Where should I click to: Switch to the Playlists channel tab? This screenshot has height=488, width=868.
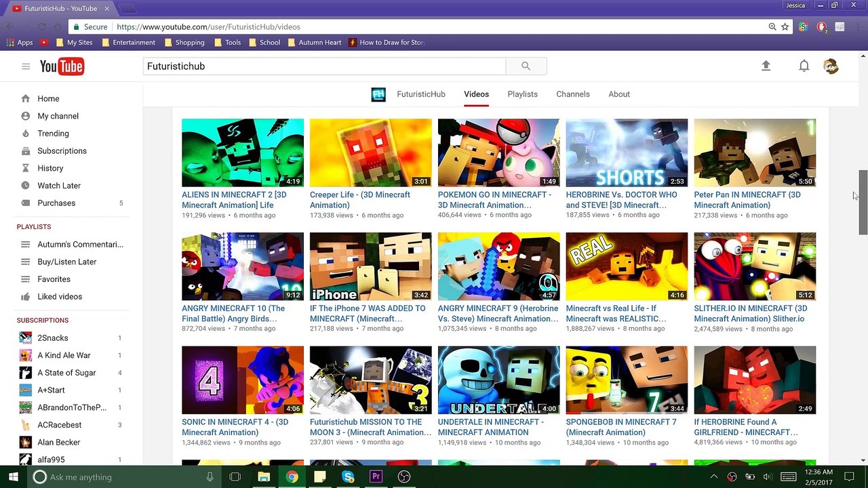[x=522, y=95]
